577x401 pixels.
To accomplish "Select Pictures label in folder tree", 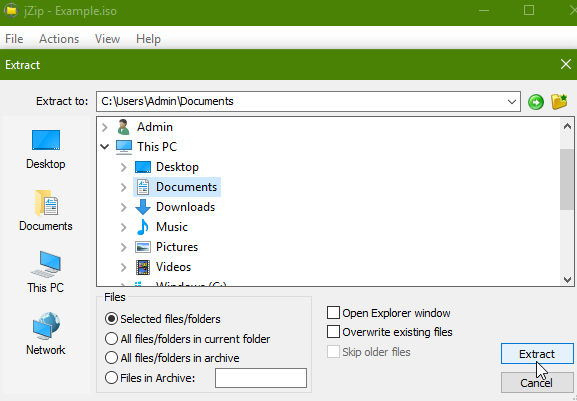I will coord(177,247).
